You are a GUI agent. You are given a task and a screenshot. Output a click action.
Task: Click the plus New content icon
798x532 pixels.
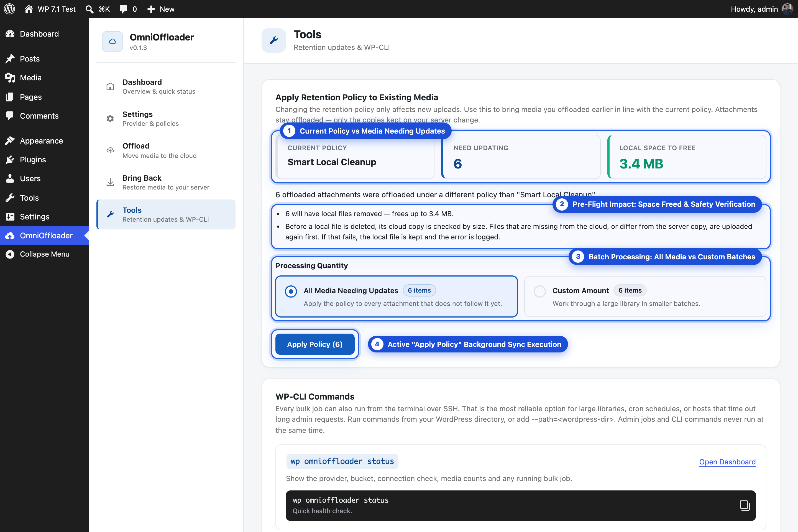151,9
